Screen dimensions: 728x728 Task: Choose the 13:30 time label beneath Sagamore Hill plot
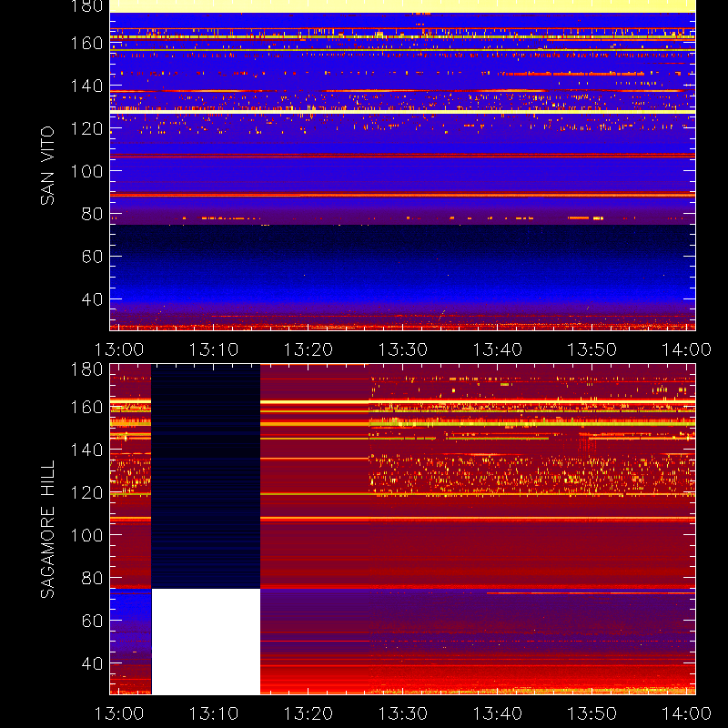[403, 713]
